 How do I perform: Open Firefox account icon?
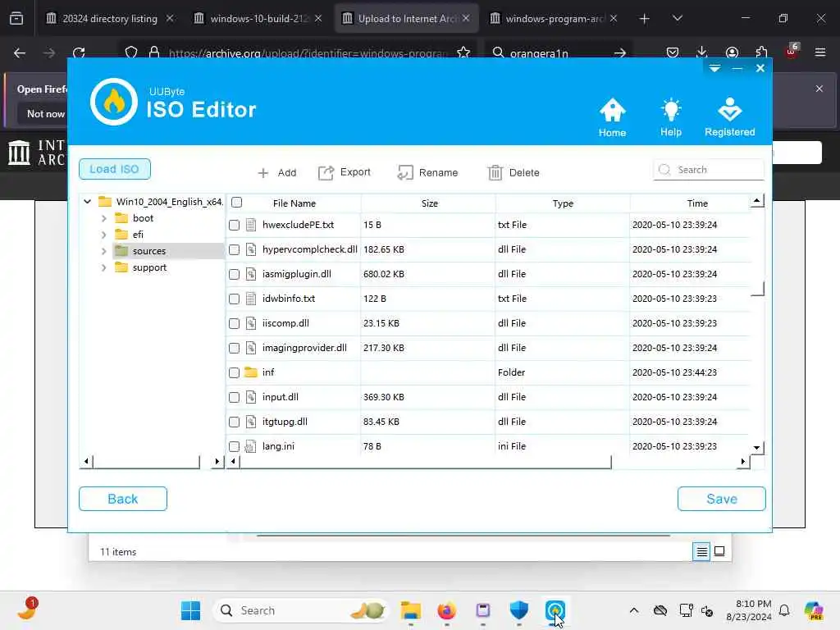point(732,52)
